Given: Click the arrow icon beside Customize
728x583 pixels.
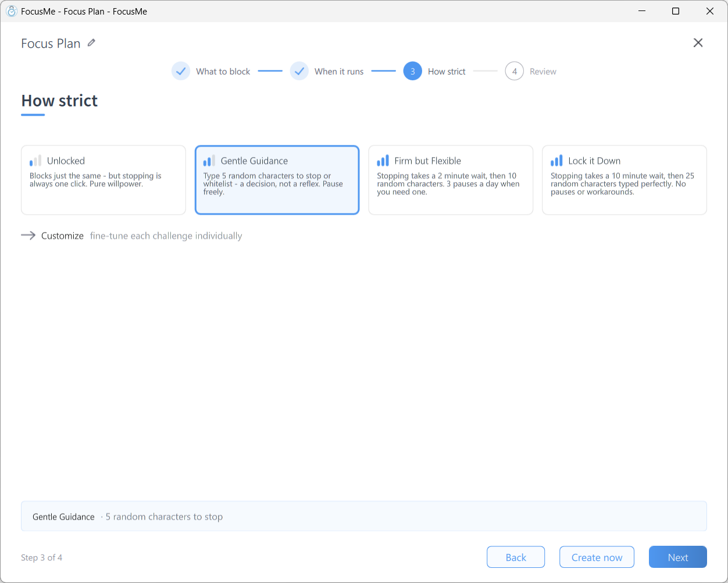Looking at the screenshot, I should click(28, 236).
